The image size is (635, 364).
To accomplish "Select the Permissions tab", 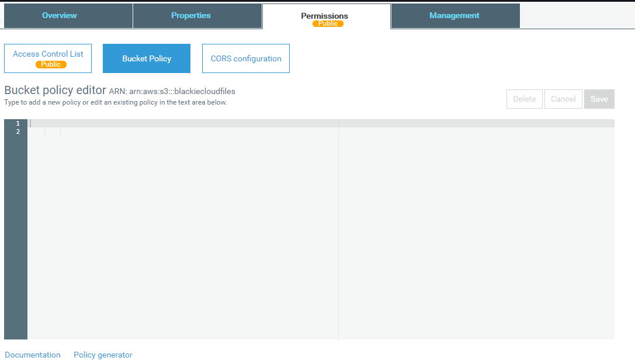I will (x=324, y=16).
